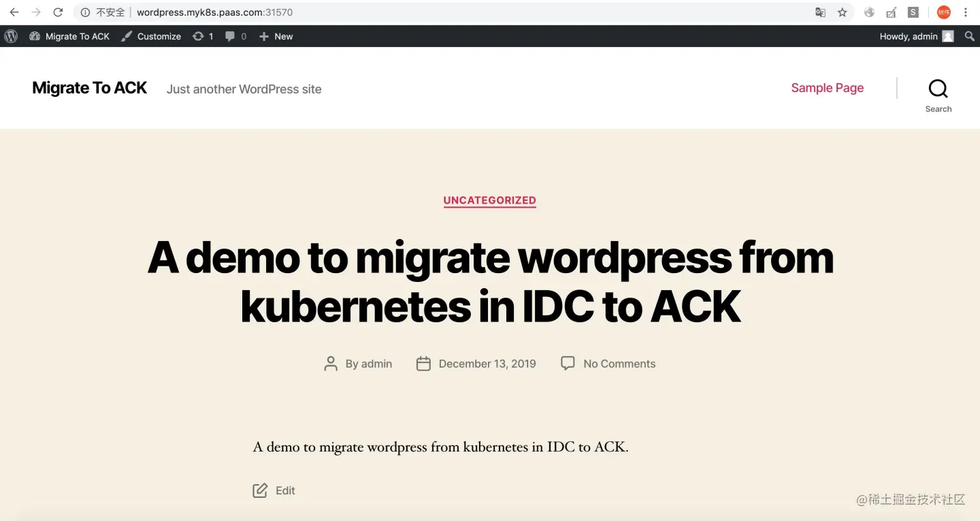Image resolution: width=980 pixels, height=521 pixels.
Task: Click the extension icon beside the S icon
Action: (x=892, y=12)
